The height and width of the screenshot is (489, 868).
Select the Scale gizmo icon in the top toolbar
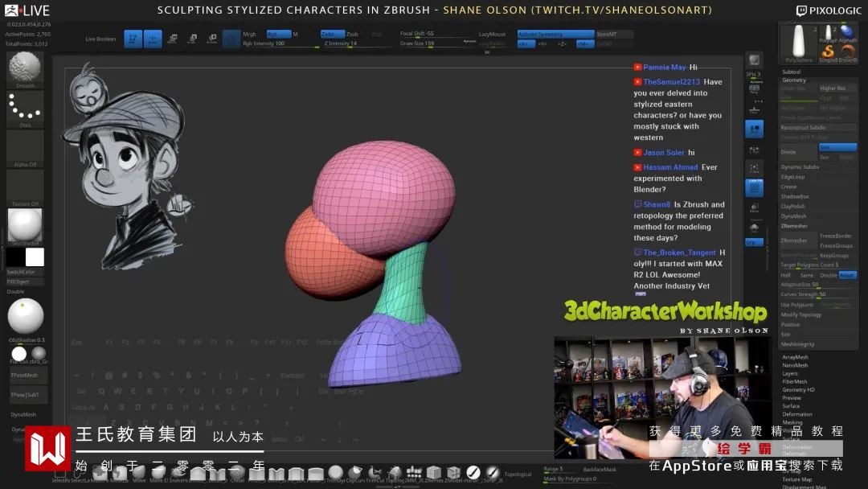[x=192, y=39]
